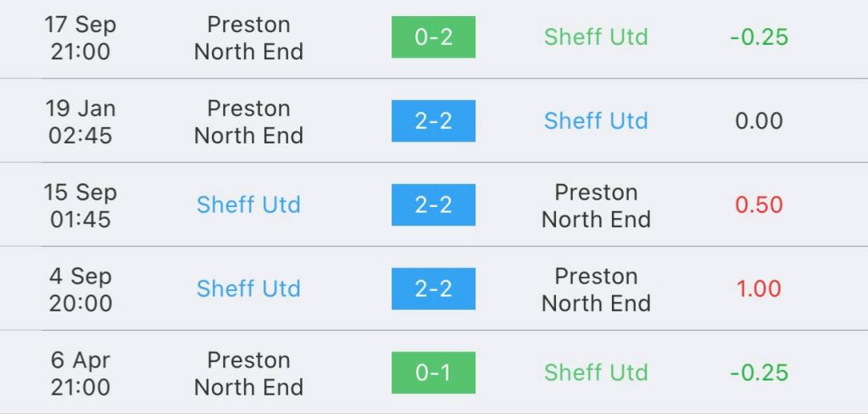Select Preston North End in 6 Apr match
Image resolution: width=868 pixels, height=414 pixels.
(248, 373)
